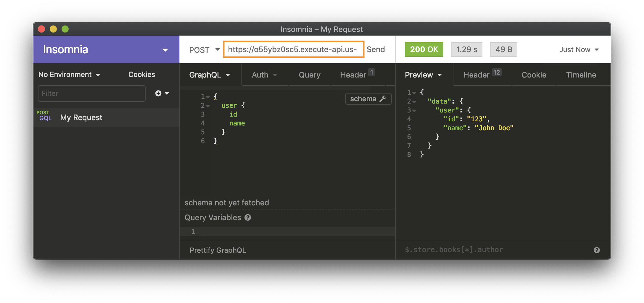644x303 pixels.
Task: Collapse the "user" fold arrow in response
Action: [414, 111]
